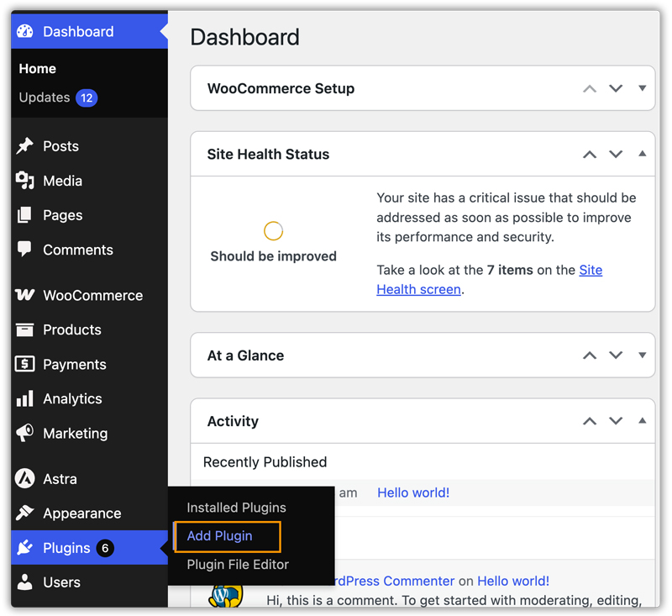672x616 pixels.
Task: Move At a Glance widget down
Action: pos(616,355)
